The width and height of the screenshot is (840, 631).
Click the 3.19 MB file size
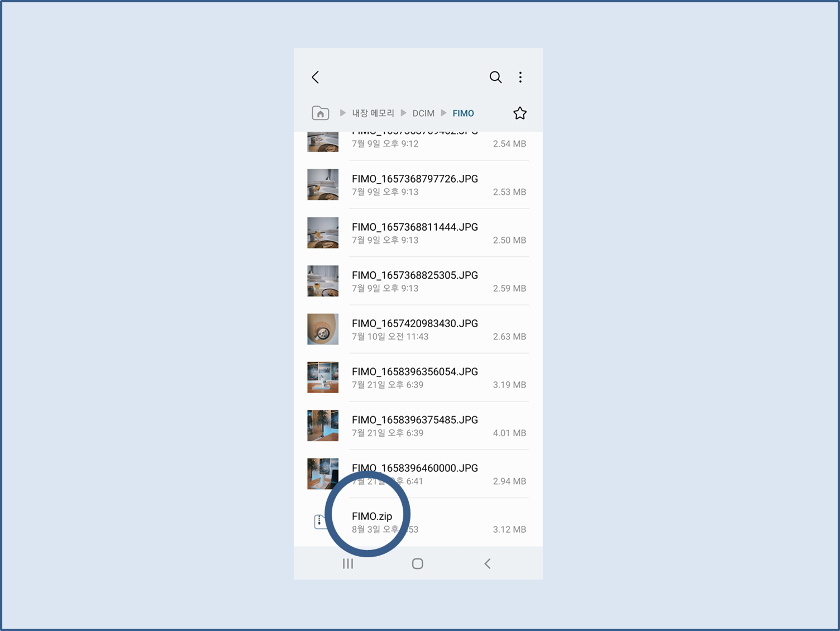[x=509, y=385]
